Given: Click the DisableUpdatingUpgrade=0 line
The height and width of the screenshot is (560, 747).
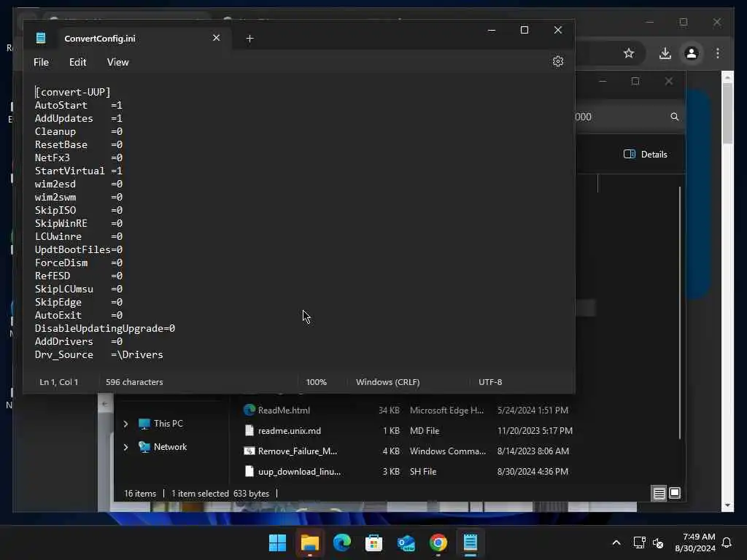Looking at the screenshot, I should point(105,329).
